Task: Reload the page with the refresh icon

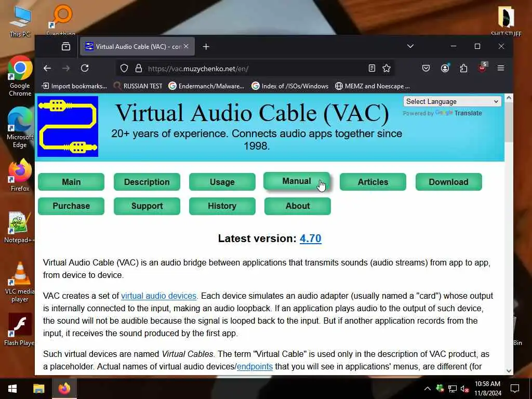Action: pos(85,68)
